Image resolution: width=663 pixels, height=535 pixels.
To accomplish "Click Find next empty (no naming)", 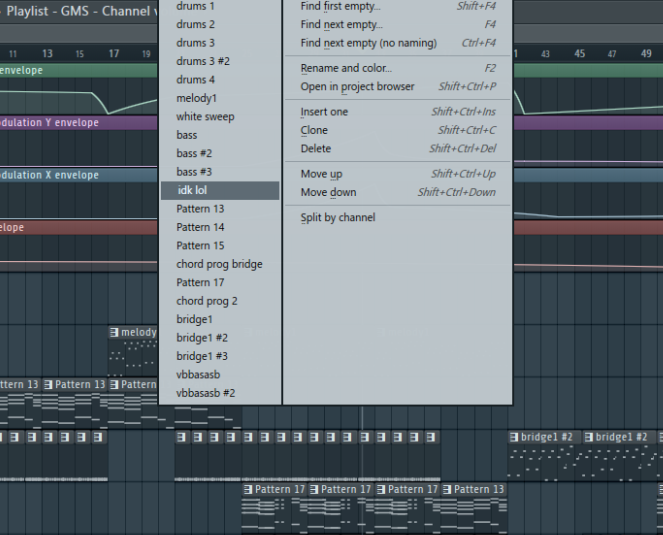I will 397,43.
